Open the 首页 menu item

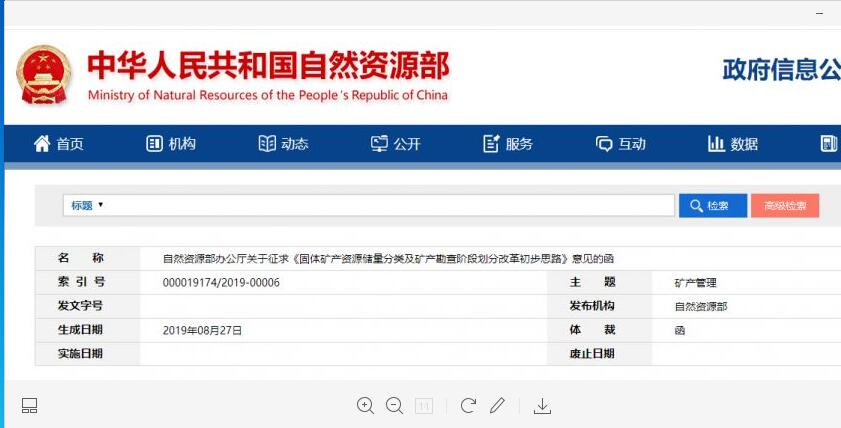pos(70,144)
